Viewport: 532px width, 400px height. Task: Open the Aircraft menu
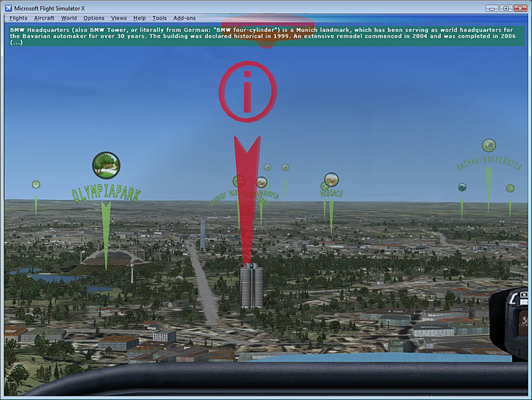tap(44, 18)
